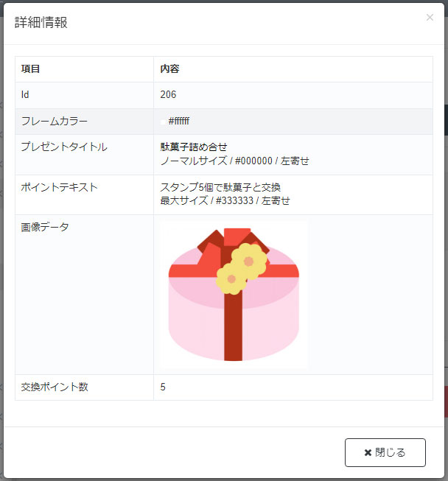This screenshot has height=481, width=448.
Task: Click the 最大サイズ / #333333 style line
Action: [x=225, y=200]
